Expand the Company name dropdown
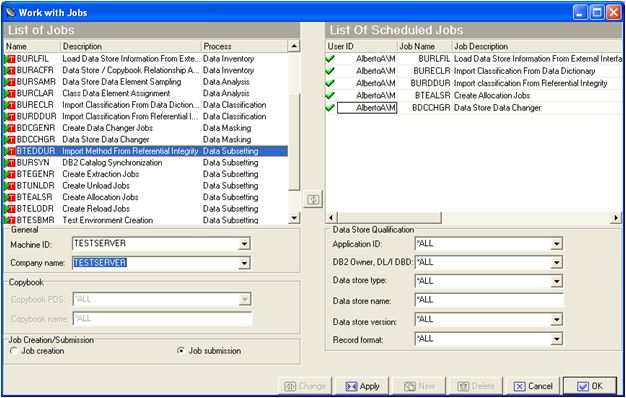 (244, 263)
